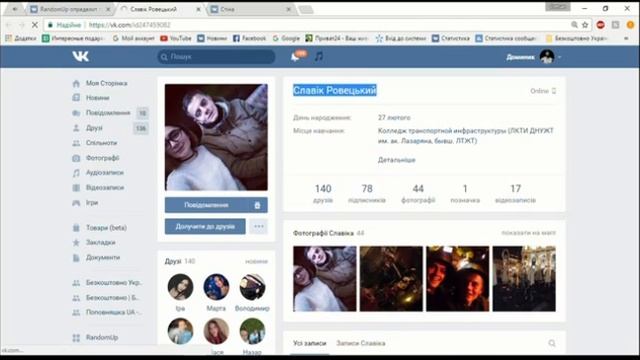Switch to Усі записи tab
This screenshot has width=640, height=360.
(x=309, y=343)
